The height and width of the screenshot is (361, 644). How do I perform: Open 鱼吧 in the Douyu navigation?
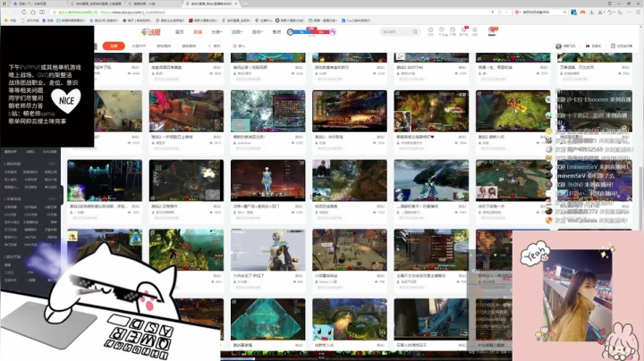coord(276,31)
